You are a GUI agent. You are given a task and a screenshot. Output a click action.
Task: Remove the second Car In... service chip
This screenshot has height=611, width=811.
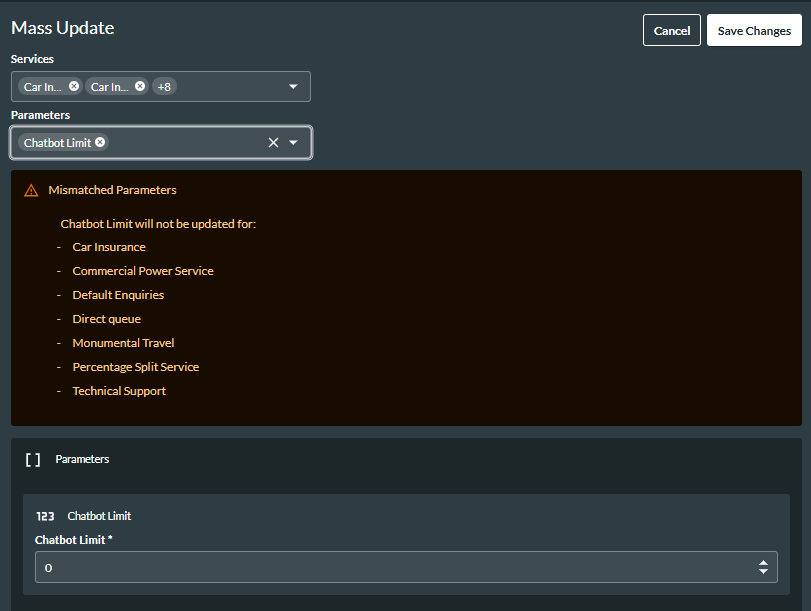140,86
